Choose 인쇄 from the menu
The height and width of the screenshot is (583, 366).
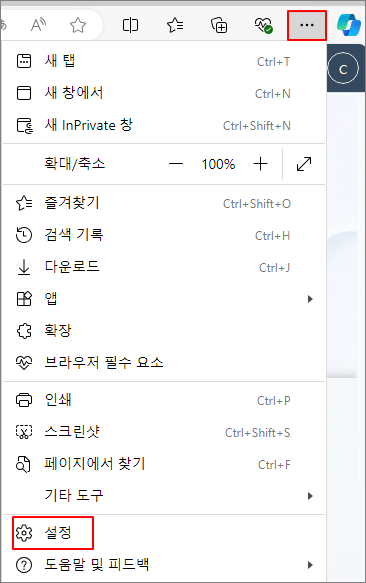(164, 400)
